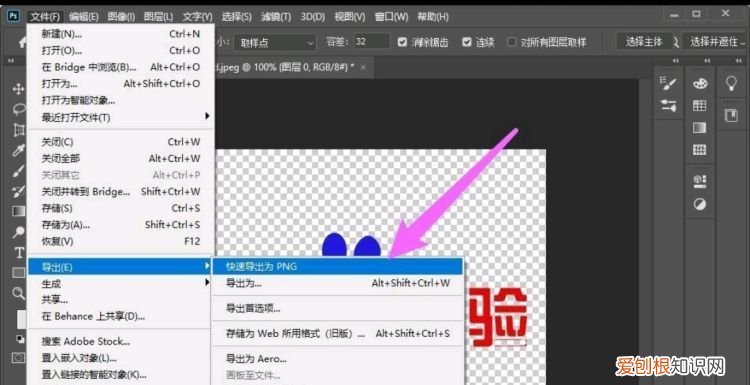Image resolution: width=750 pixels, height=385 pixels.
Task: Select the Type tool
Action: (x=19, y=253)
